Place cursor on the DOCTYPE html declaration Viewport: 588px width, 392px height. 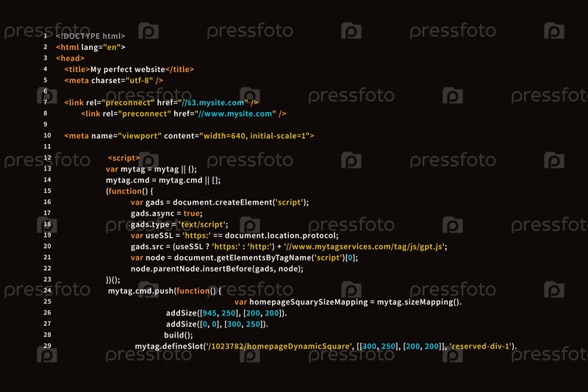(x=90, y=36)
